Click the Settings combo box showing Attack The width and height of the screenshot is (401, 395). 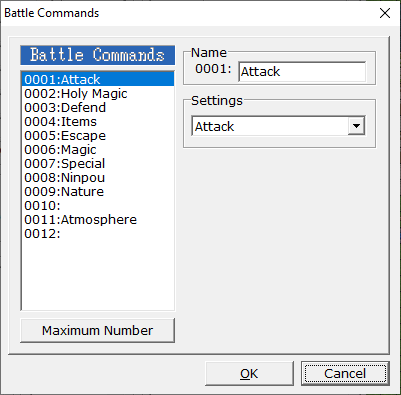click(278, 126)
